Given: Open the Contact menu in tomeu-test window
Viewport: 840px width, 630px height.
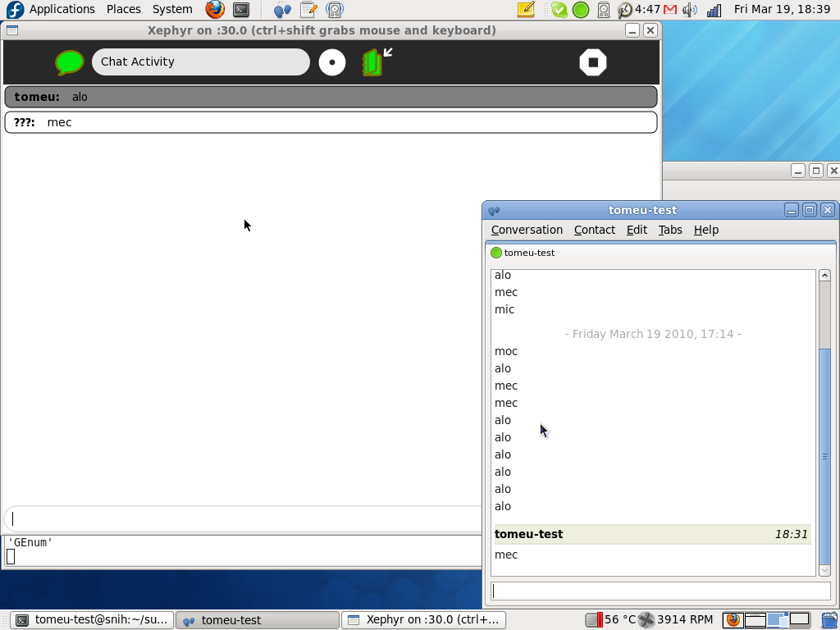Looking at the screenshot, I should coord(594,230).
